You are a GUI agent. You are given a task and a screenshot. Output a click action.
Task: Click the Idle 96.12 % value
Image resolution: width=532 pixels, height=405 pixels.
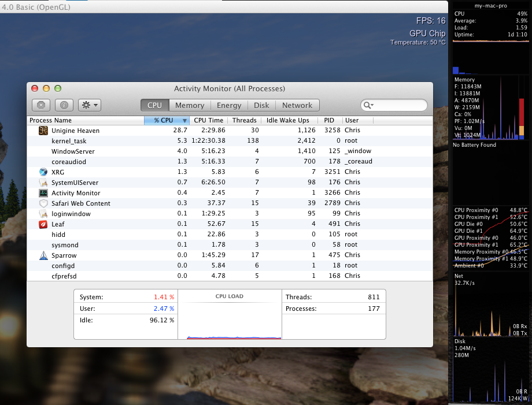point(162,320)
